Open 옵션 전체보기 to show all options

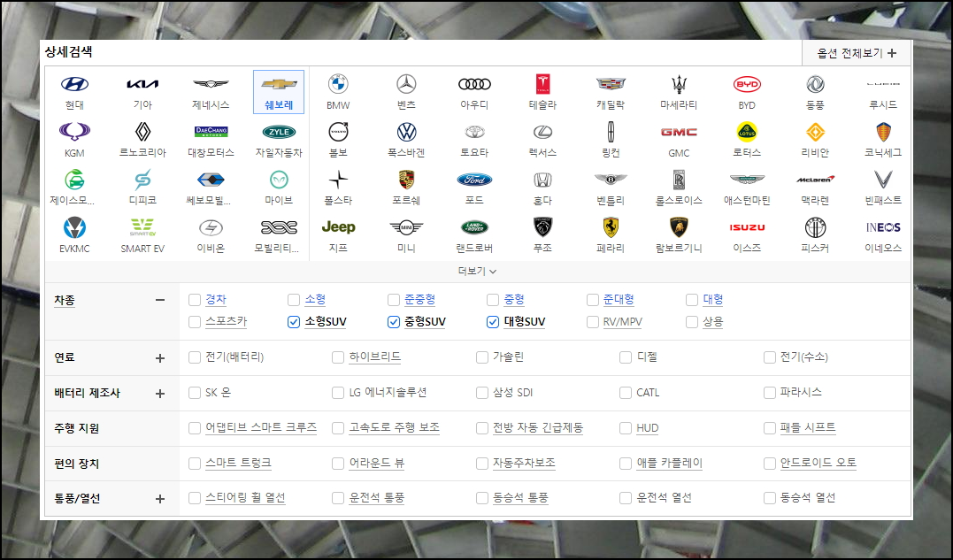coord(857,53)
